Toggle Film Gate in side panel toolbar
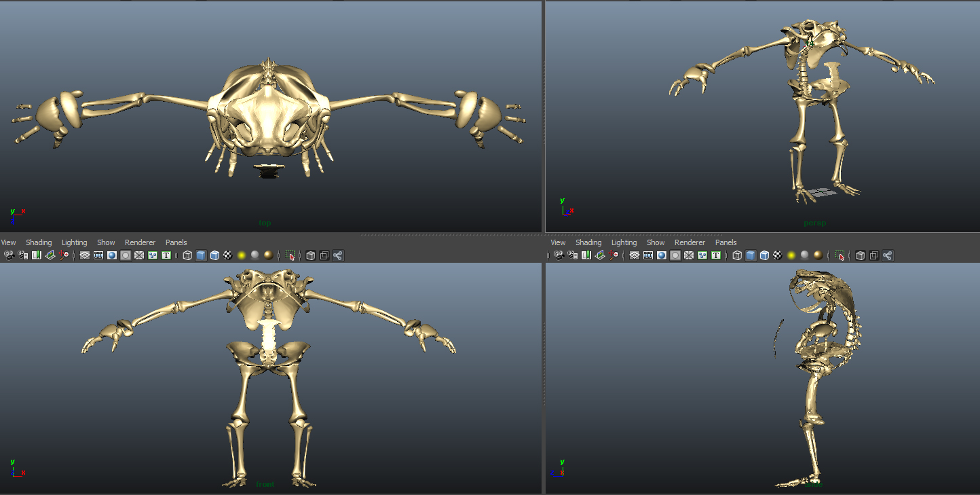Viewport: 980px width, 495px height. (x=648, y=255)
